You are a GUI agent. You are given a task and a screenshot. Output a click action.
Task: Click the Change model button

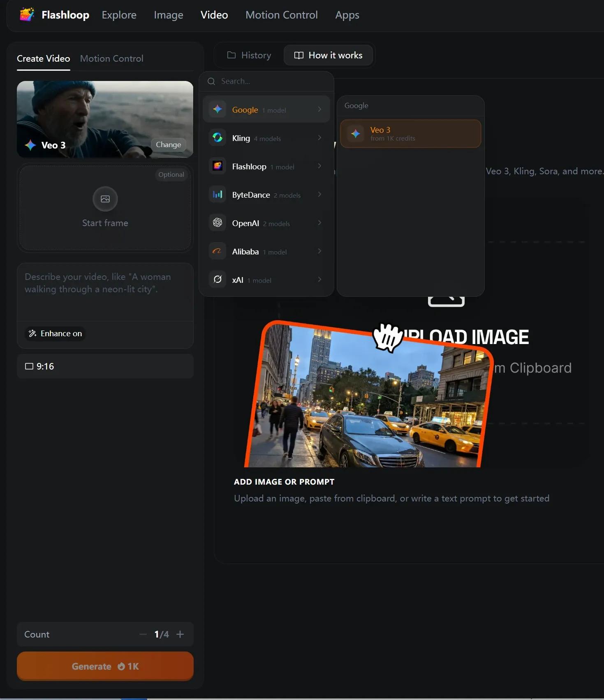tap(169, 145)
